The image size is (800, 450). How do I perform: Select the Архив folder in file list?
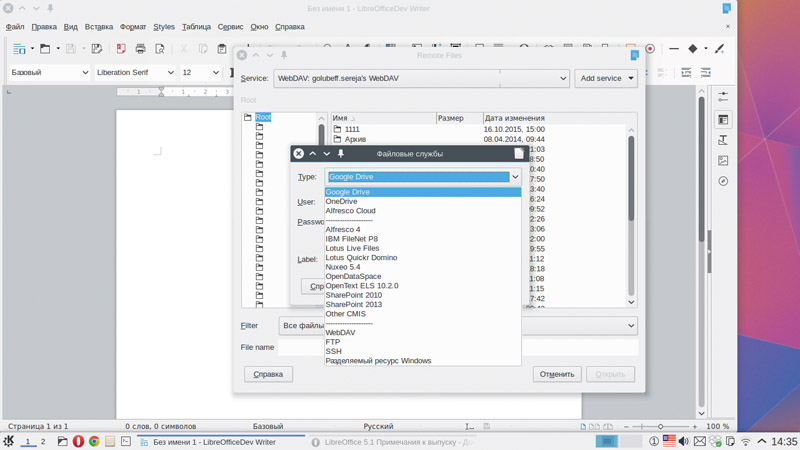[x=355, y=139]
